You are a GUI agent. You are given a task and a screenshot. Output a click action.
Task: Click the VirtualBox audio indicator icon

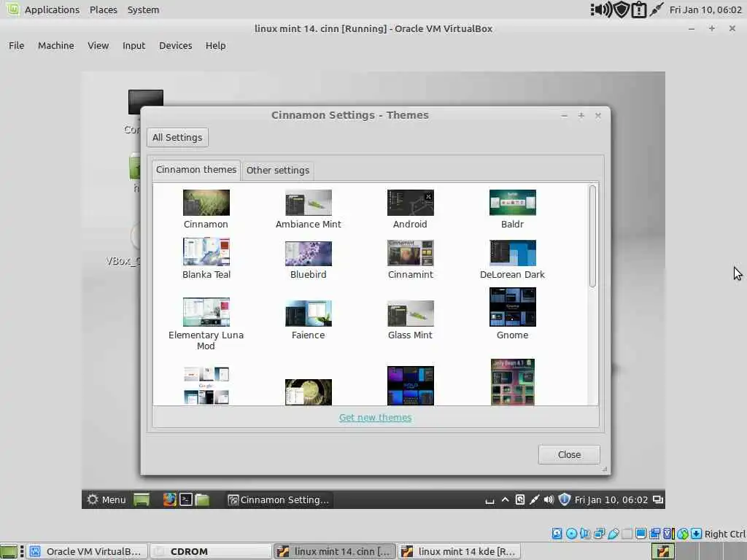pos(585,534)
